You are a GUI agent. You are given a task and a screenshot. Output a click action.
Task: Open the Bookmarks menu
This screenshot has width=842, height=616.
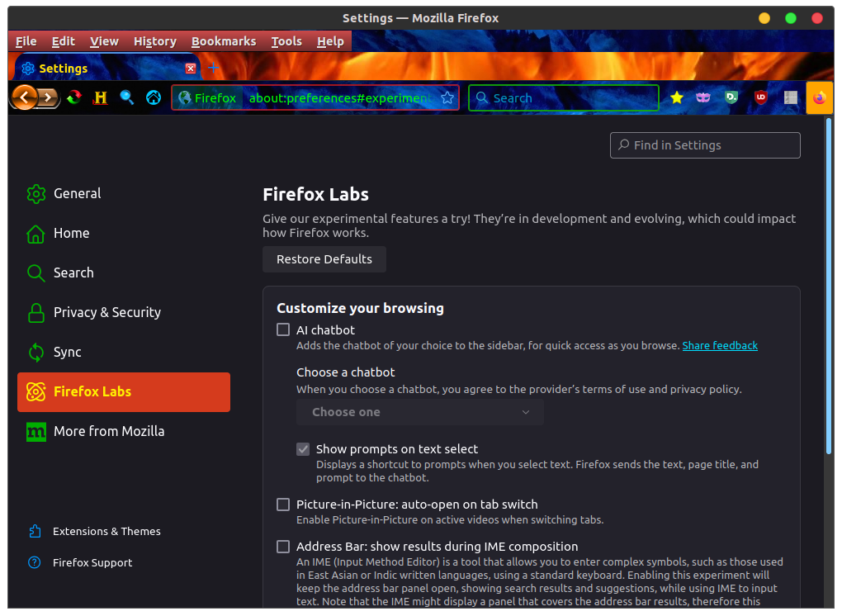click(x=224, y=41)
